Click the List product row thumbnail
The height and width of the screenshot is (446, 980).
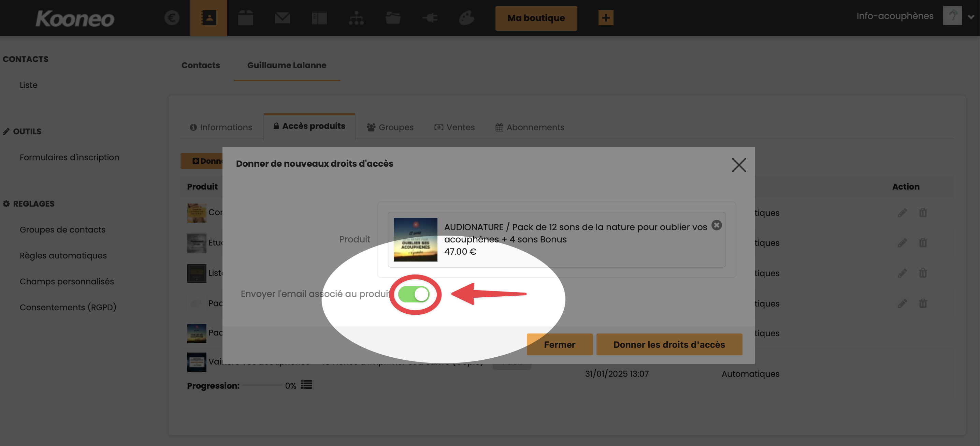click(196, 273)
